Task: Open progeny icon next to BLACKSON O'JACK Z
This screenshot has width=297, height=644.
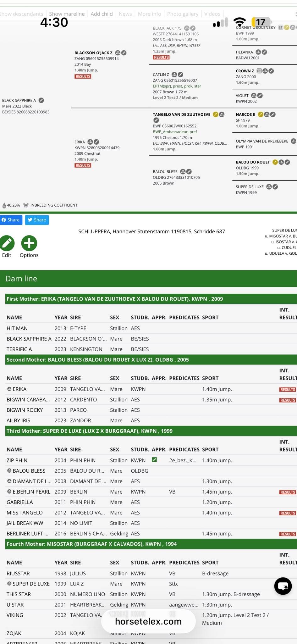Action: tap(118, 53)
